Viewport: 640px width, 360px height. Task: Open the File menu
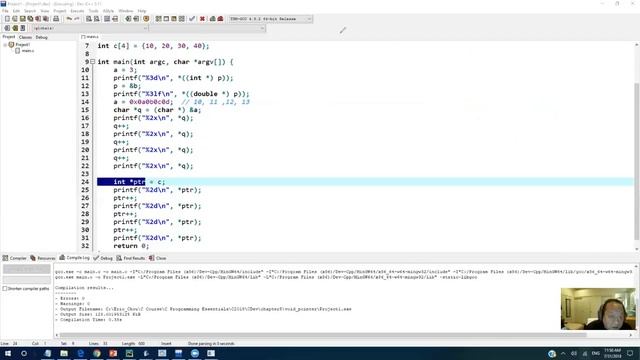(x=5, y=11)
